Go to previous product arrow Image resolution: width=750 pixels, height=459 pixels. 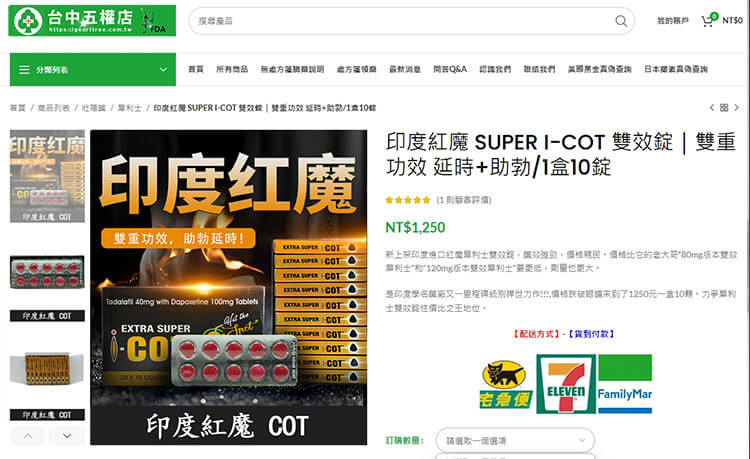pos(712,108)
